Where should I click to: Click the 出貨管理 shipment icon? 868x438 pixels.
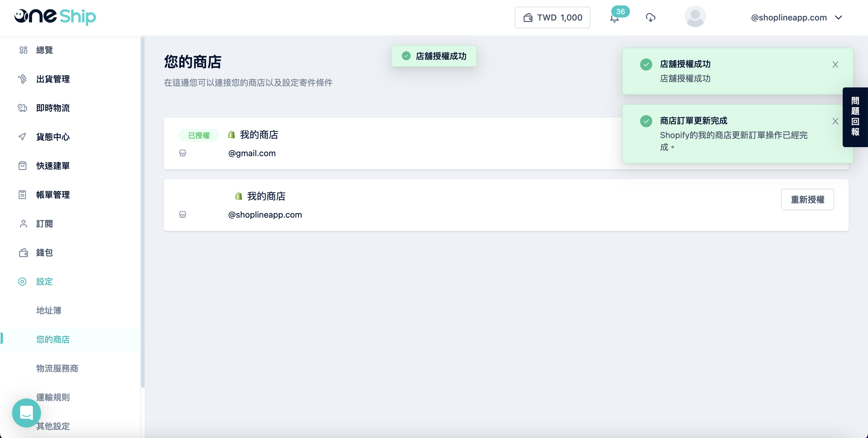point(22,79)
